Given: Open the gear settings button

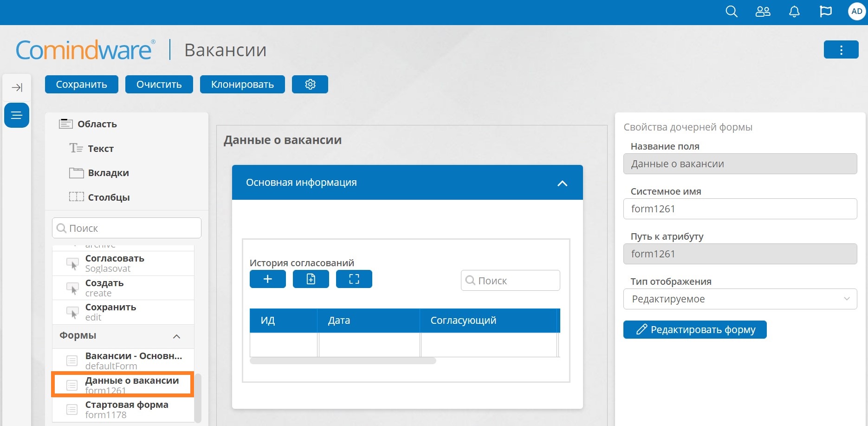Looking at the screenshot, I should (310, 85).
